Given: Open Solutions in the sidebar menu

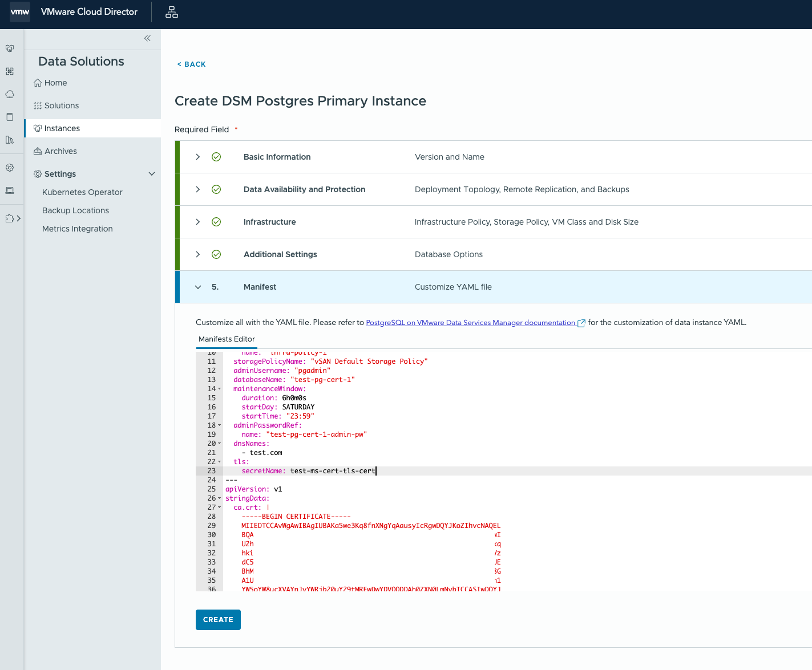Looking at the screenshot, I should pyautogui.click(x=62, y=105).
